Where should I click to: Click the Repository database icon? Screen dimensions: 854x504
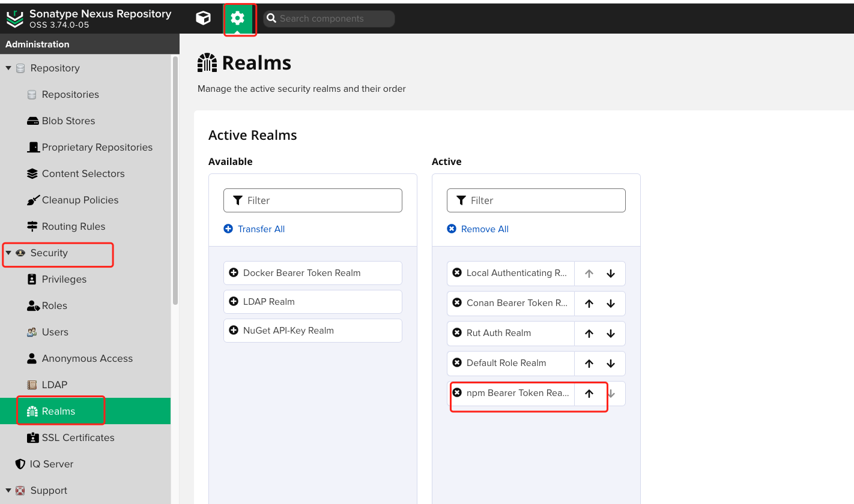[x=20, y=68]
